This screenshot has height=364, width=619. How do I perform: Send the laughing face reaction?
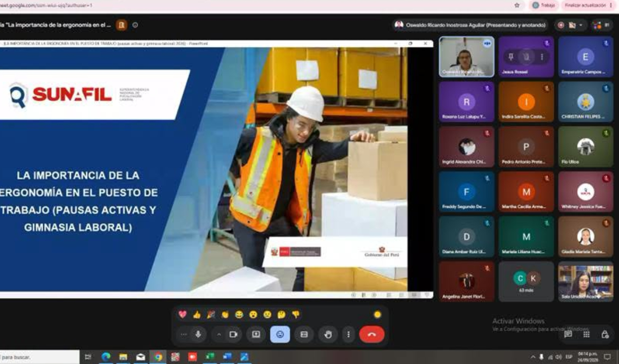pyautogui.click(x=239, y=314)
